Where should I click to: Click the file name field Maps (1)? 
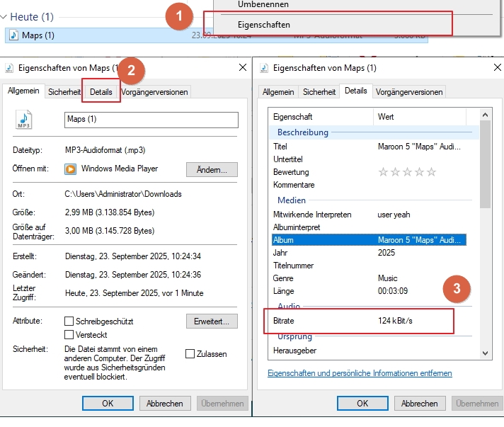point(151,120)
